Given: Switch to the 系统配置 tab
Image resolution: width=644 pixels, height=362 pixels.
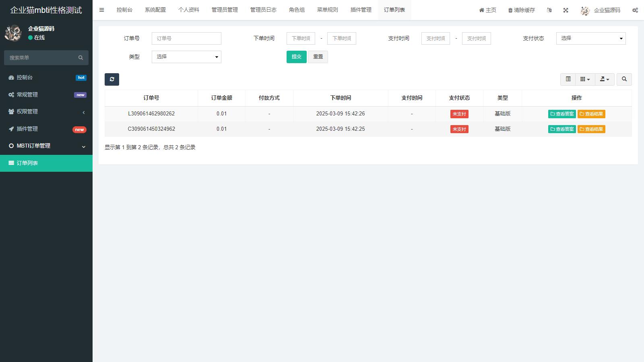Looking at the screenshot, I should tap(155, 10).
